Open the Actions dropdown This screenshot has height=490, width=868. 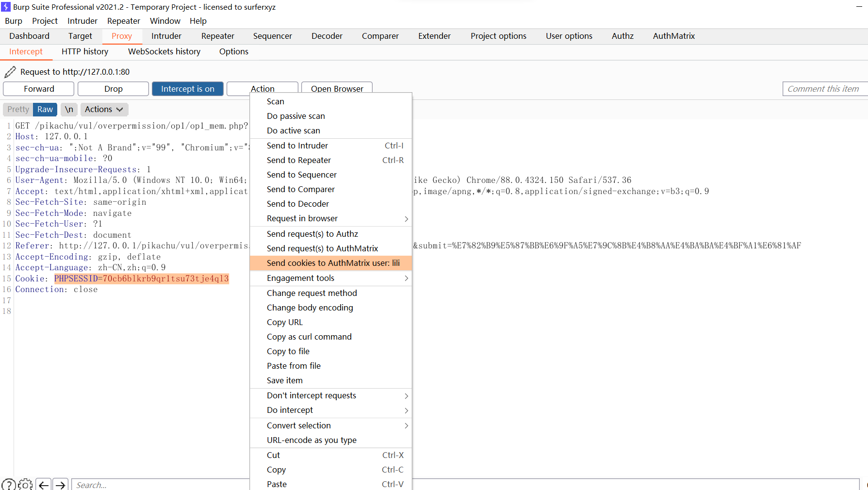(104, 109)
